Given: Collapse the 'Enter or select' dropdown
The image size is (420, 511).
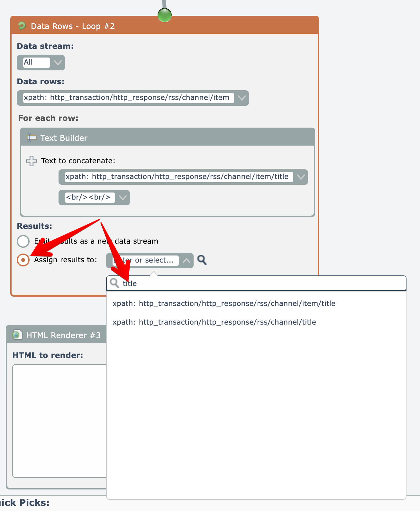Looking at the screenshot, I should pyautogui.click(x=187, y=261).
